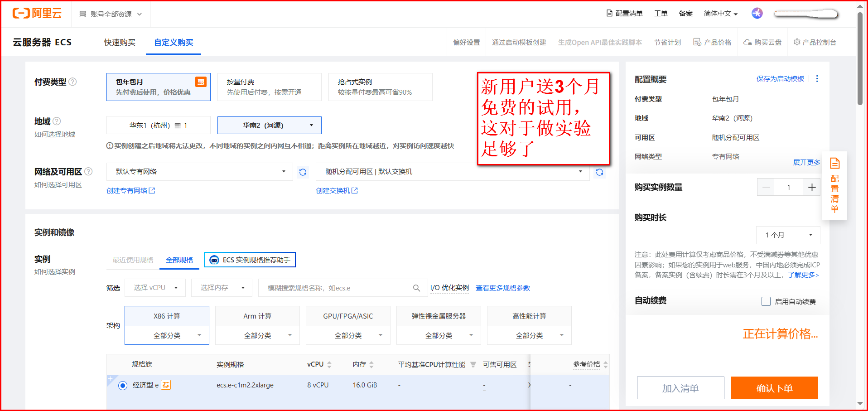Open the product console gear icon

pyautogui.click(x=797, y=42)
